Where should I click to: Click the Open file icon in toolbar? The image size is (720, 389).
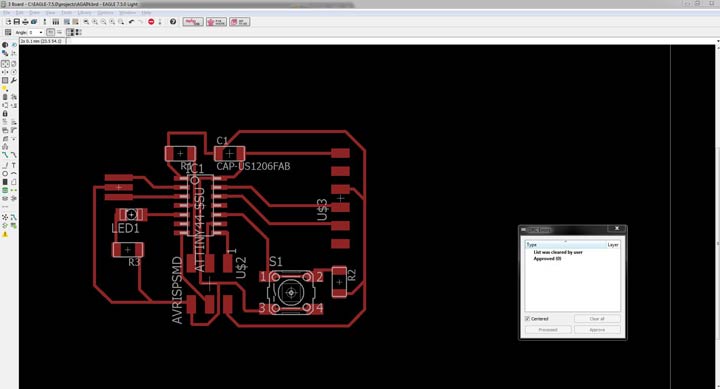pyautogui.click(x=8, y=22)
